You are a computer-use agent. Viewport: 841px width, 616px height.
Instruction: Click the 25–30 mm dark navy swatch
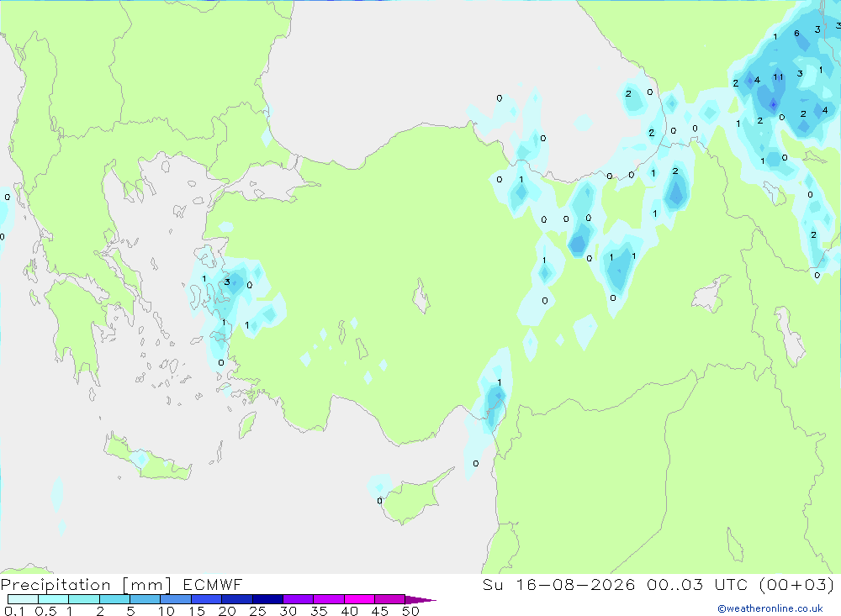click(267, 599)
